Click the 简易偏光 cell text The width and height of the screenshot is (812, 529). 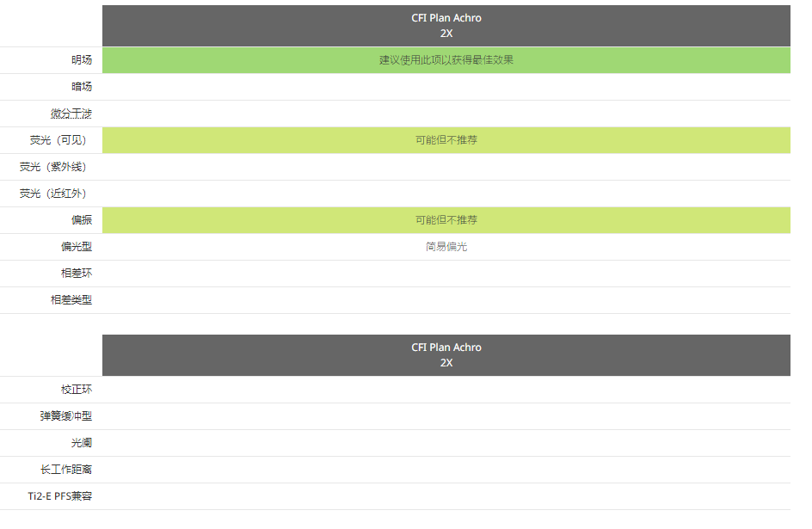click(446, 247)
